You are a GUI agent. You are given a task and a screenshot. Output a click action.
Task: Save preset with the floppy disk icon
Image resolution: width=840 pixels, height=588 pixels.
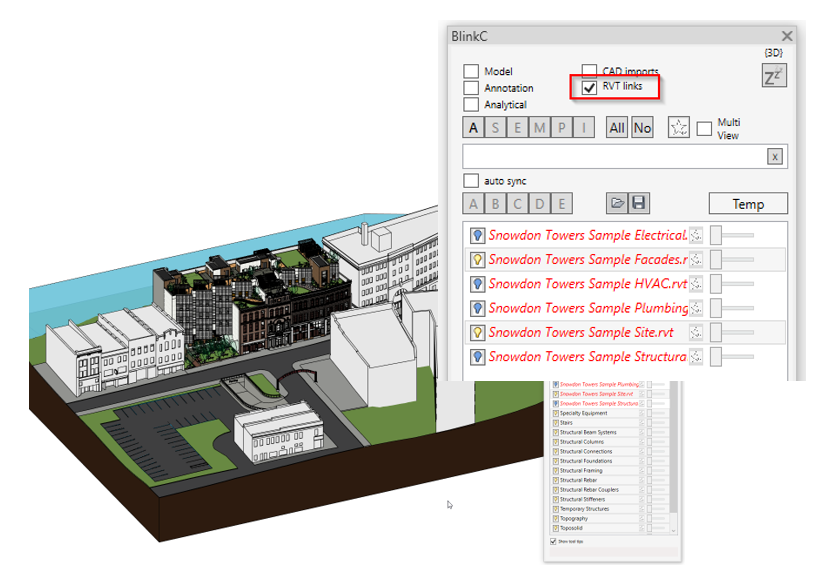coord(639,203)
